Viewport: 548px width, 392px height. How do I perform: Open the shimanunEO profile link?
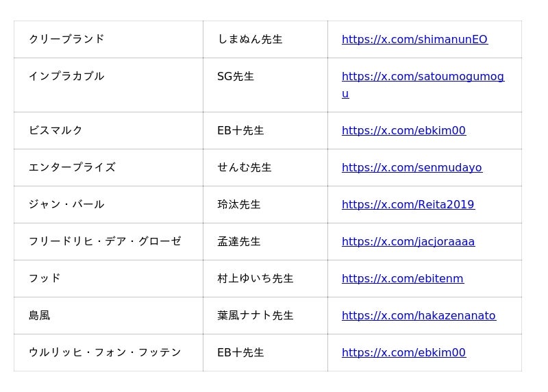pyautogui.click(x=414, y=40)
